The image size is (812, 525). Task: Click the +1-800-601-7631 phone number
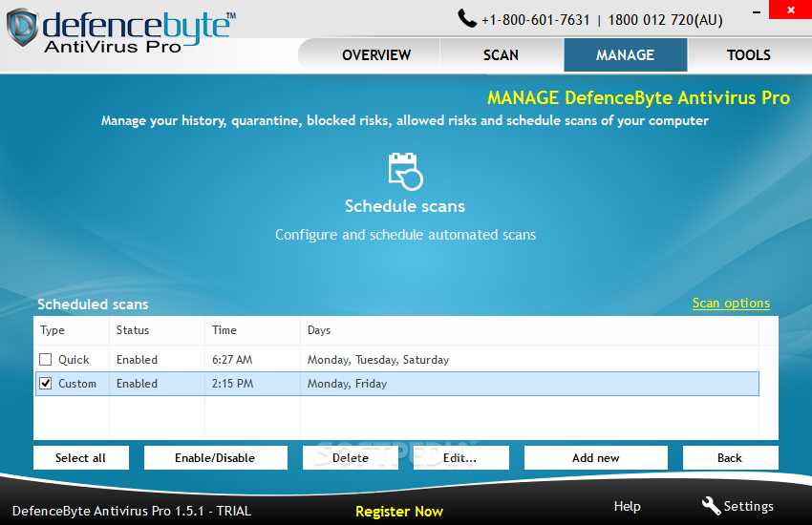coord(536,20)
